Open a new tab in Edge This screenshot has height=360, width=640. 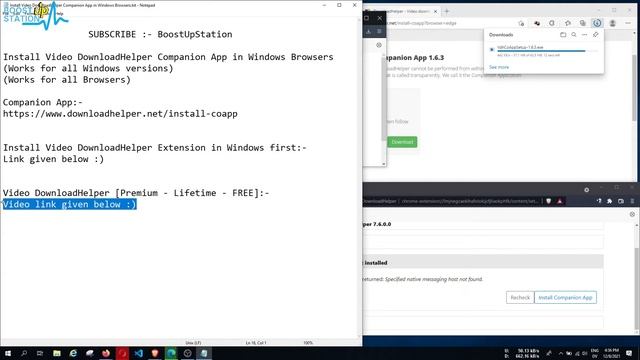pyautogui.click(x=447, y=11)
